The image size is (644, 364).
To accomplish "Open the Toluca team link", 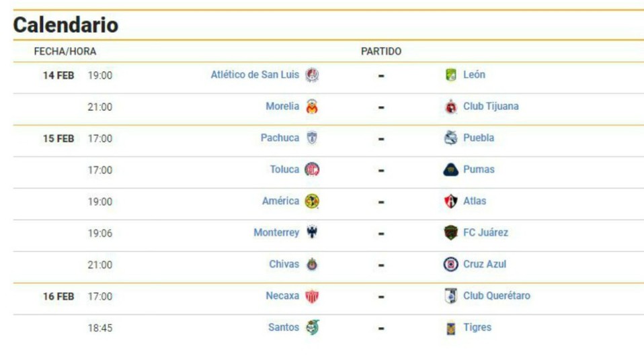I will pos(284,169).
